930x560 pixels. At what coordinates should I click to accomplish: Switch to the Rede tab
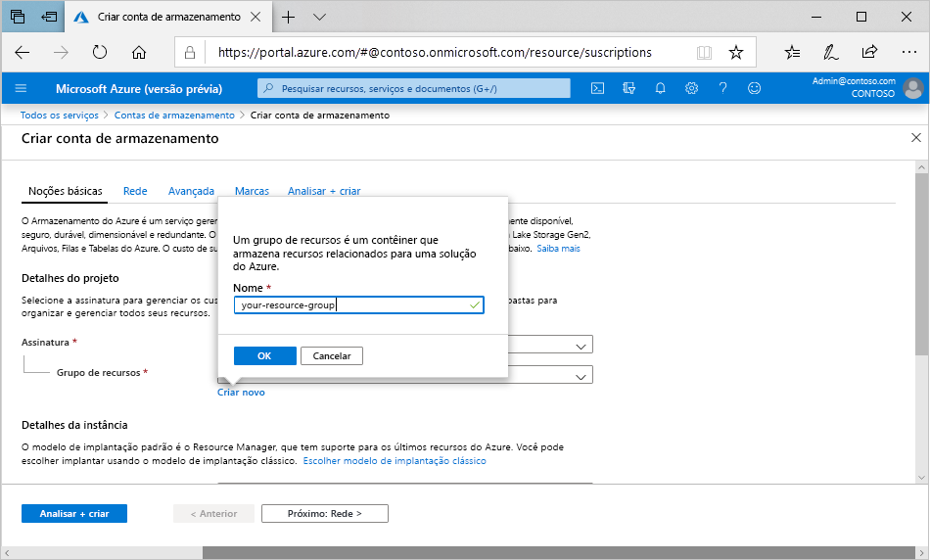[135, 191]
